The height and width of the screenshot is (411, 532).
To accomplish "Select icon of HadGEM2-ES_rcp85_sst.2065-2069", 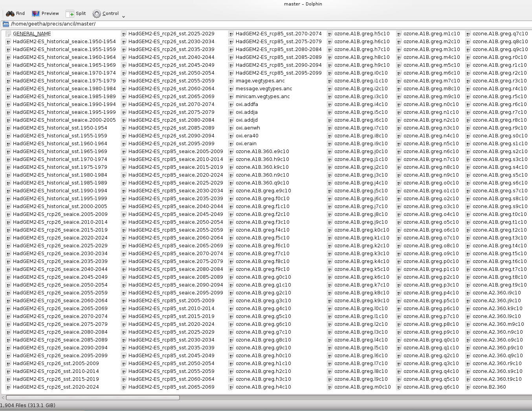I will tap(124, 387).
